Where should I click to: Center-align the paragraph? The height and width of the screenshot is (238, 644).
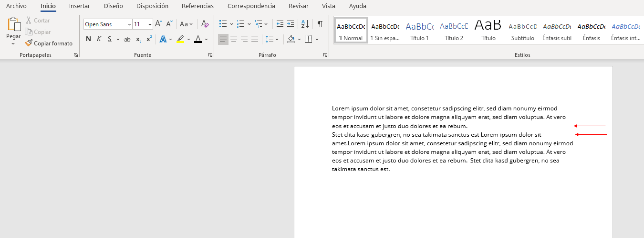(x=234, y=39)
